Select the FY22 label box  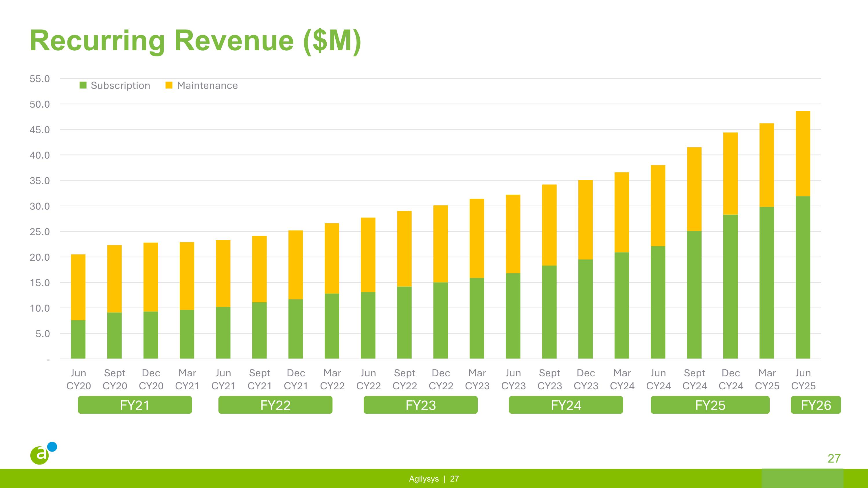click(x=275, y=405)
